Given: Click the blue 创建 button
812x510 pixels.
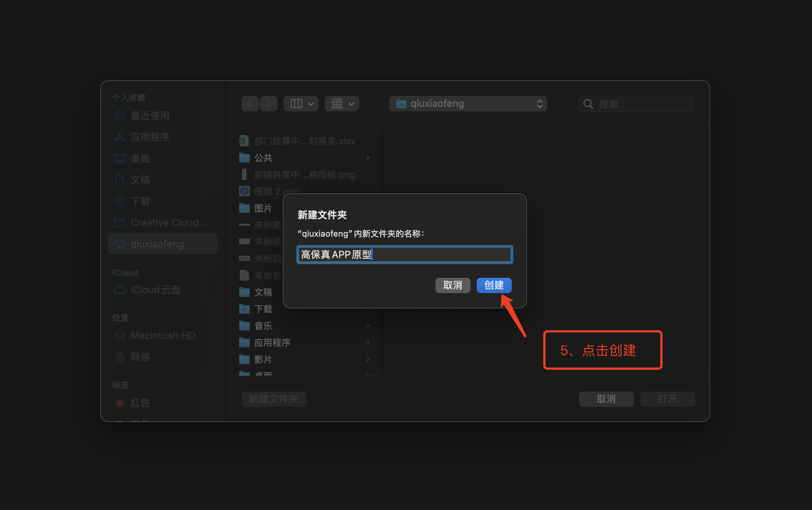Looking at the screenshot, I should (x=494, y=285).
